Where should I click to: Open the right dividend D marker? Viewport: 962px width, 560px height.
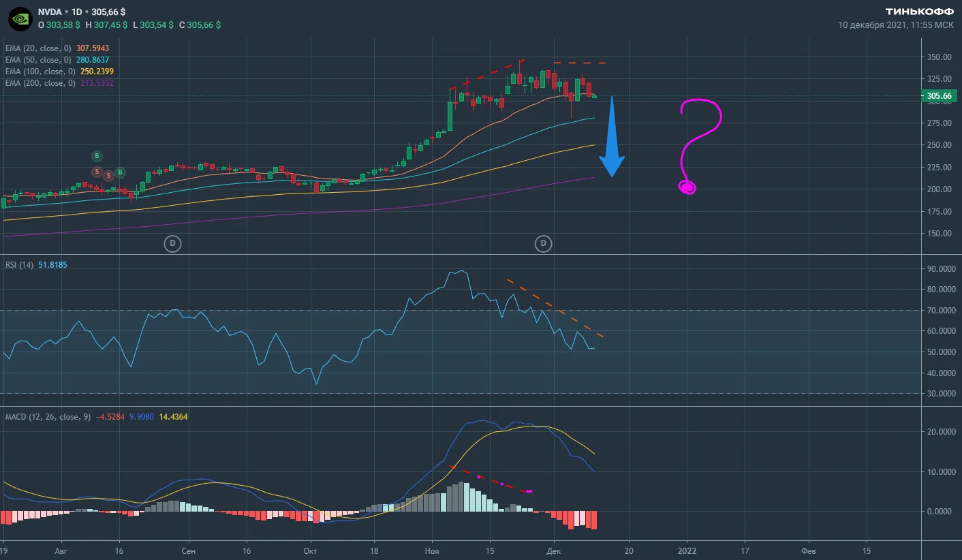[x=543, y=243]
